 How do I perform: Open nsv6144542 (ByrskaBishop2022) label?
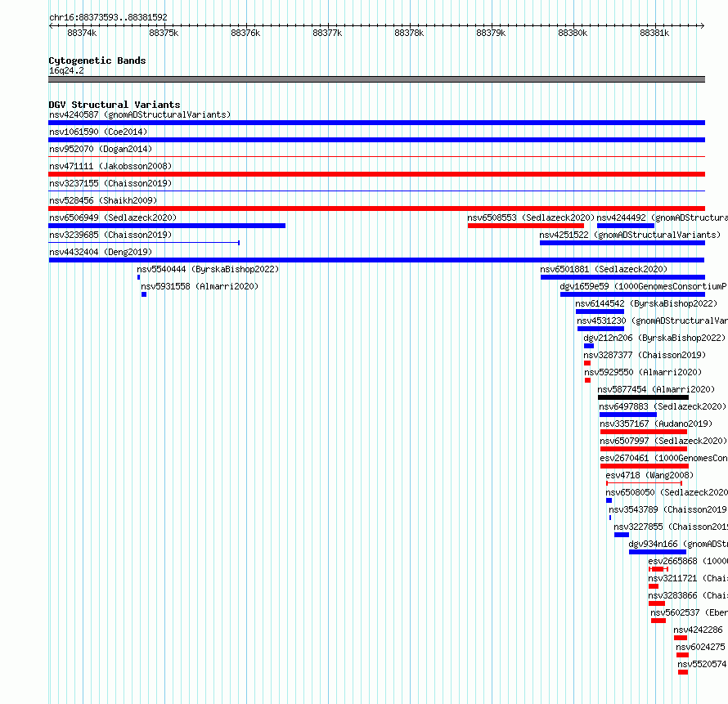pos(646,303)
